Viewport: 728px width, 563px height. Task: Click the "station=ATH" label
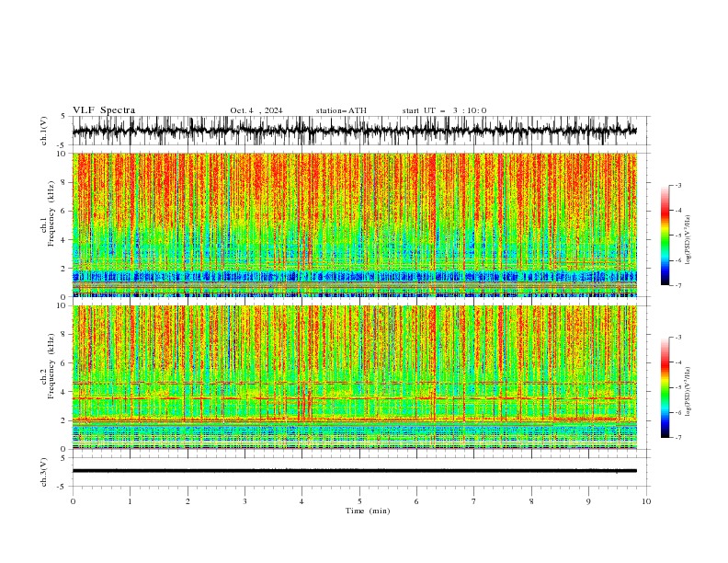(341, 110)
